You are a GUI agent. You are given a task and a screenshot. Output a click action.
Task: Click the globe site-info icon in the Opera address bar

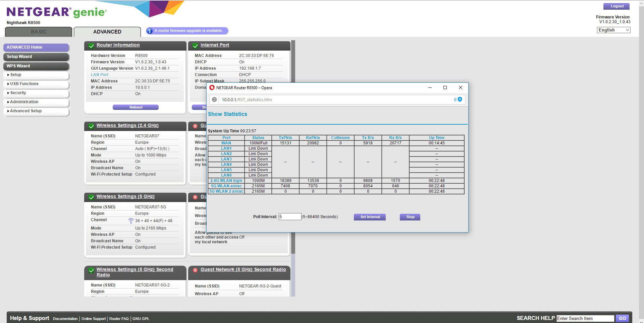[214, 100]
